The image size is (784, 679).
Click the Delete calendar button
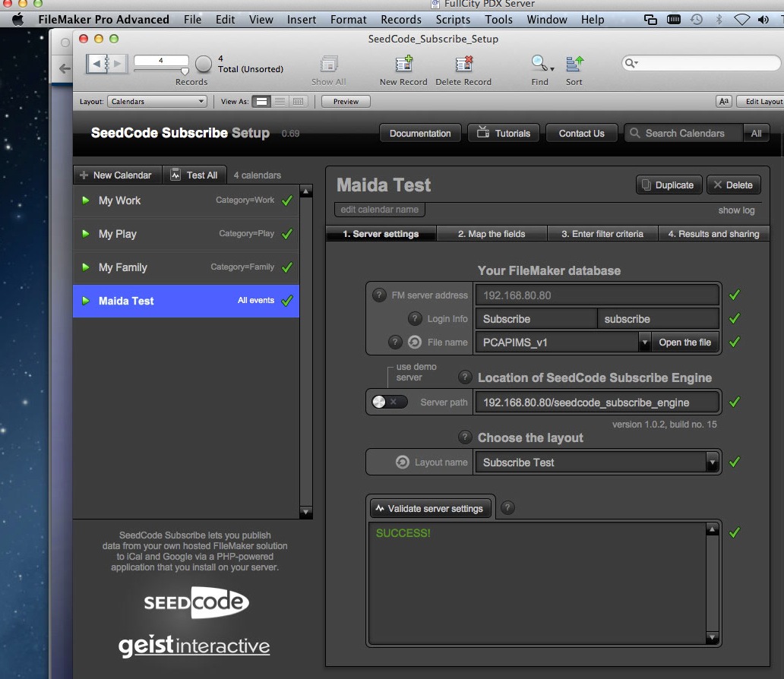click(x=734, y=185)
